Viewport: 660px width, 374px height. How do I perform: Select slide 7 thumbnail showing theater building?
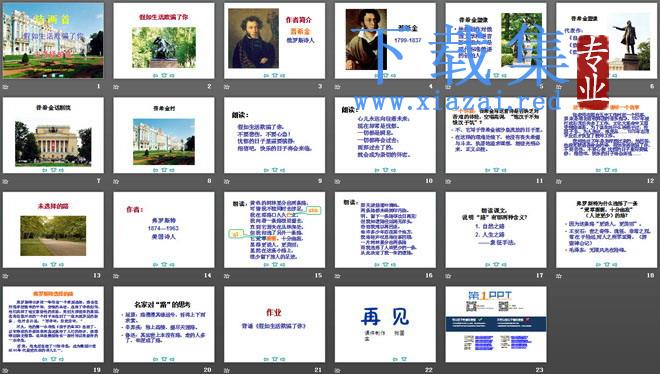pos(53,135)
